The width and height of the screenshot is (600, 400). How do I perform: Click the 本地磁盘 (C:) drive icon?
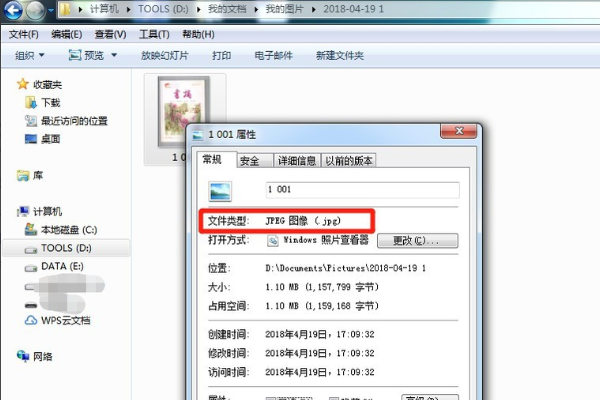[31, 229]
